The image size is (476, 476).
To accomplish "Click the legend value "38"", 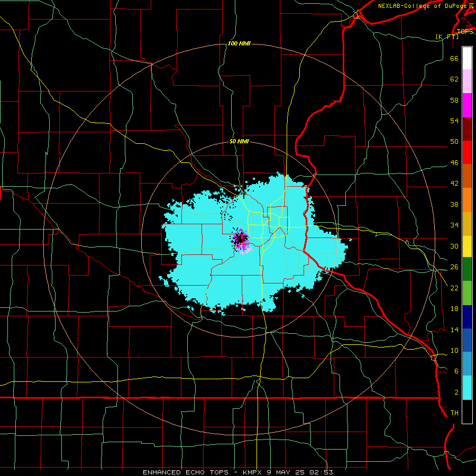I will tap(454, 205).
